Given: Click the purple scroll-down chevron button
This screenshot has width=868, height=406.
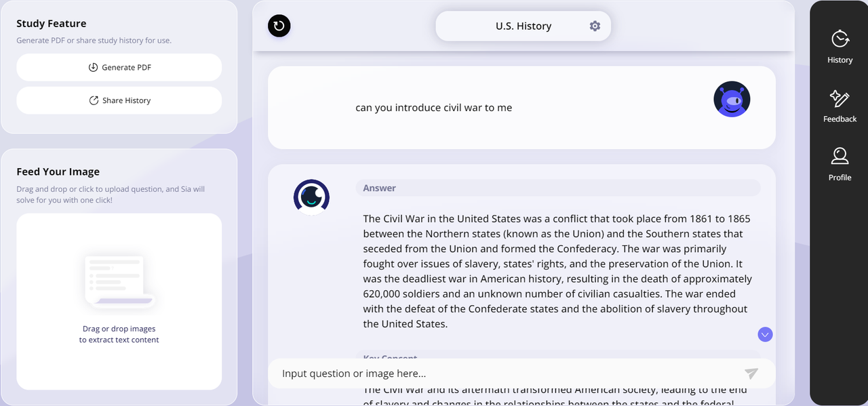Looking at the screenshot, I should click(765, 334).
